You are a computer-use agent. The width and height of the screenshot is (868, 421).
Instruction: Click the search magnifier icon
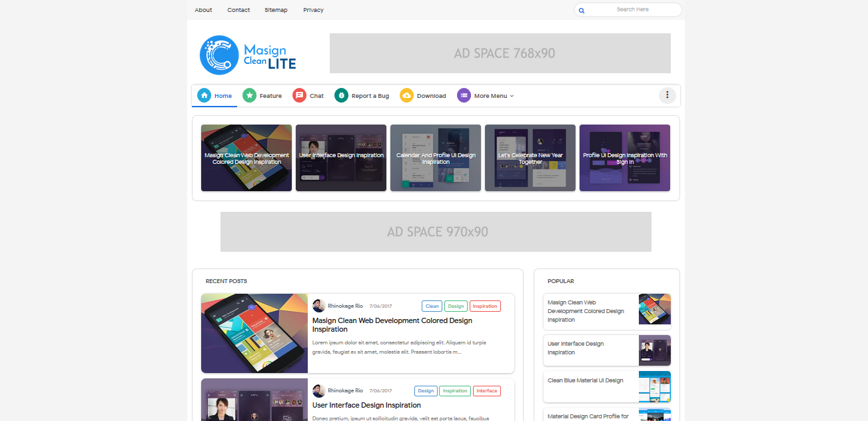[x=582, y=10]
